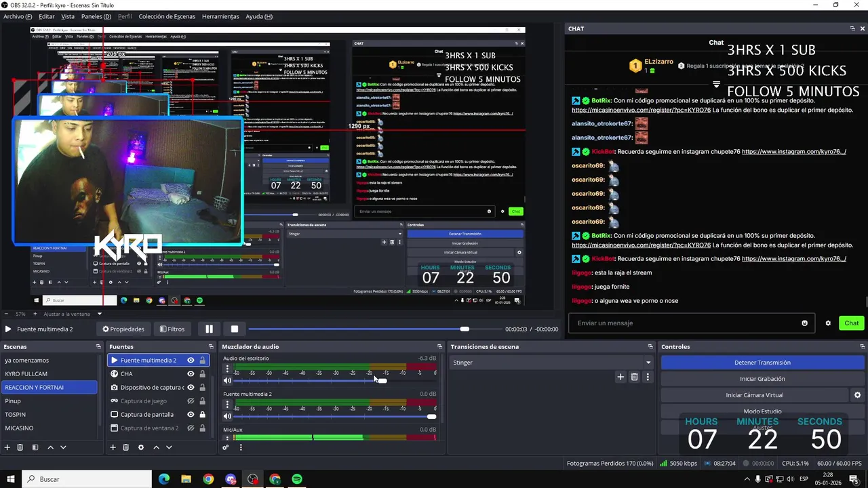
Task: Open the Archivo menu
Action: click(x=18, y=16)
